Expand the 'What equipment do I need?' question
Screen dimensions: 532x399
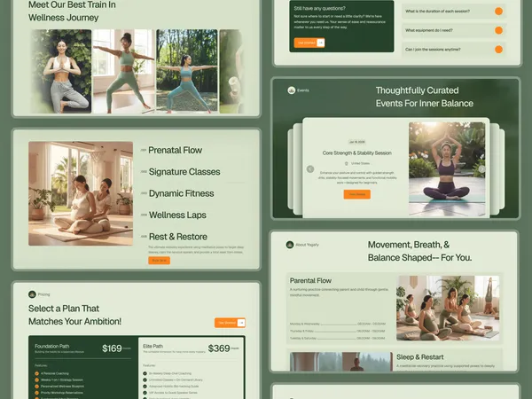(454, 30)
